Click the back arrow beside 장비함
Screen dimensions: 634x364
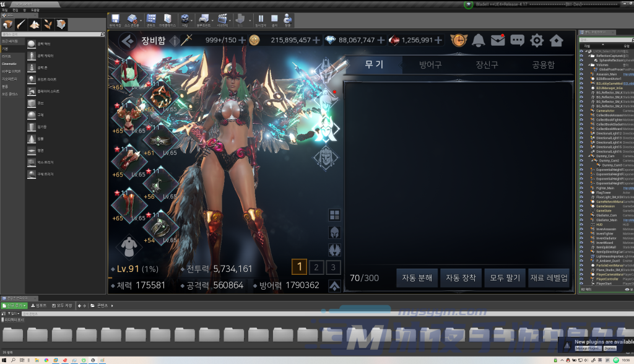(x=127, y=40)
